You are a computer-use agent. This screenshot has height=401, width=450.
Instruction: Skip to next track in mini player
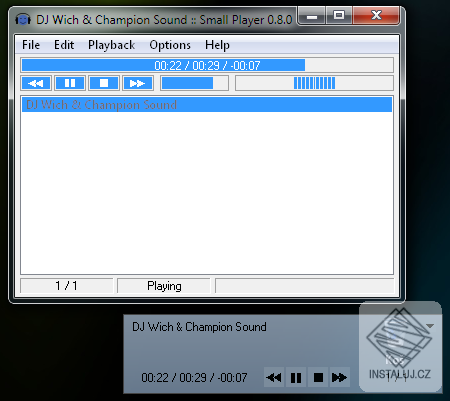(x=340, y=377)
